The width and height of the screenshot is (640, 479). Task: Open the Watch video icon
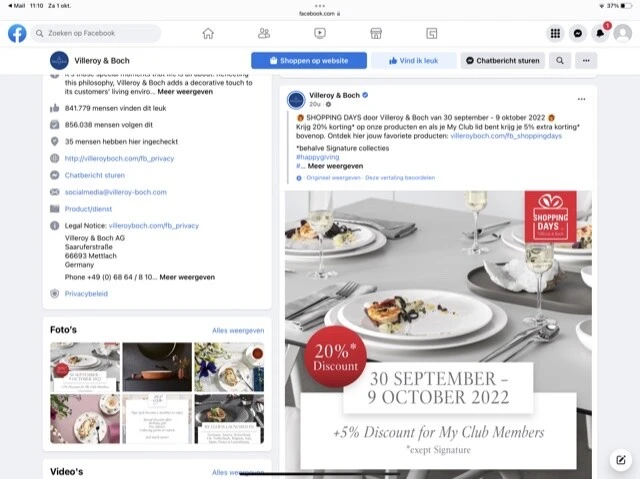(320, 33)
